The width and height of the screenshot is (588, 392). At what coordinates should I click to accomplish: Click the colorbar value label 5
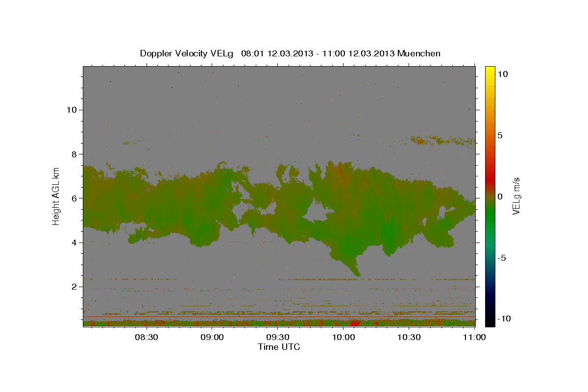coord(500,135)
